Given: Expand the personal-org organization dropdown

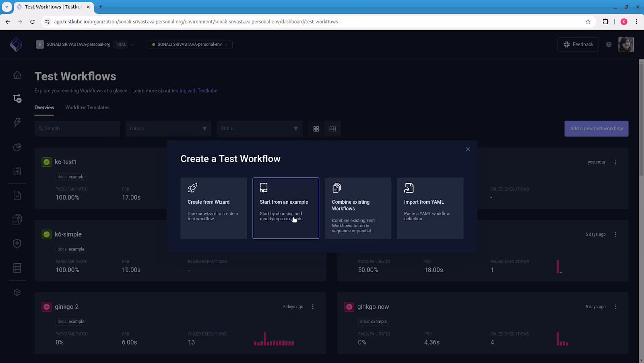Looking at the screenshot, I should (132, 45).
